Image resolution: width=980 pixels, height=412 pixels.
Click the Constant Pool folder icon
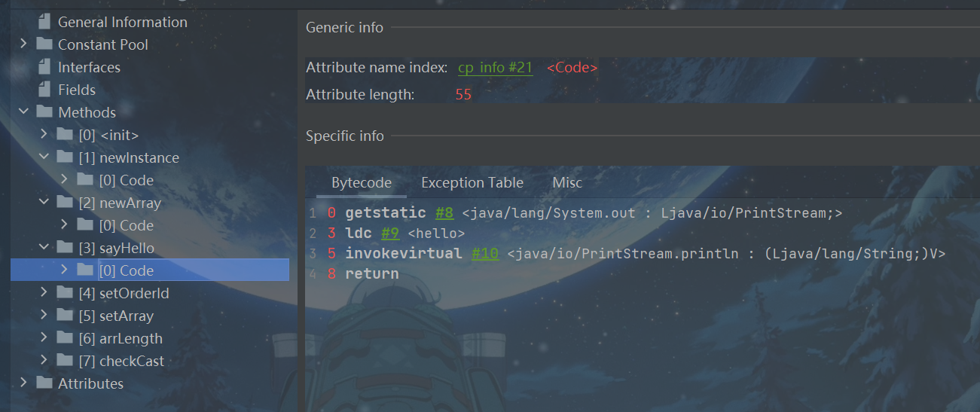pos(44,45)
